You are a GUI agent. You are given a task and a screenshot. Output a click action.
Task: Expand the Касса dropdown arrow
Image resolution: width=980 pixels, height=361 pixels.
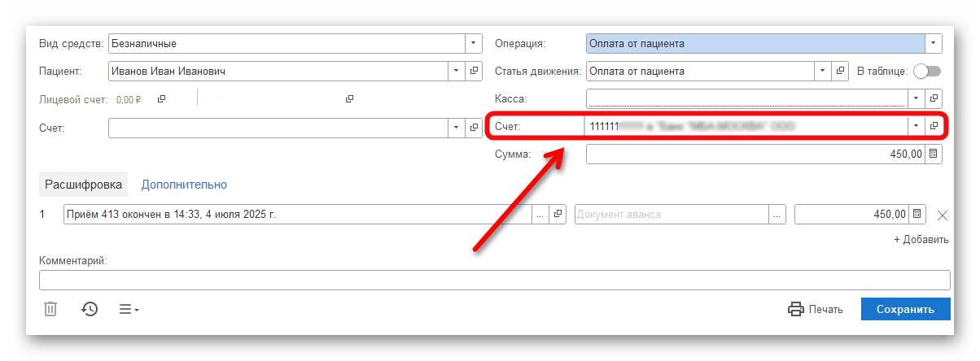(x=916, y=98)
